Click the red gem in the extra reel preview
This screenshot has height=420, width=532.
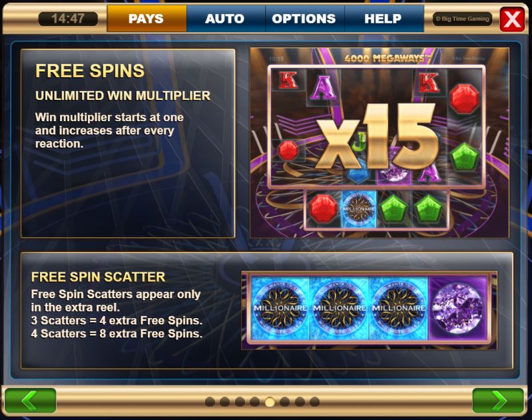[x=324, y=208]
